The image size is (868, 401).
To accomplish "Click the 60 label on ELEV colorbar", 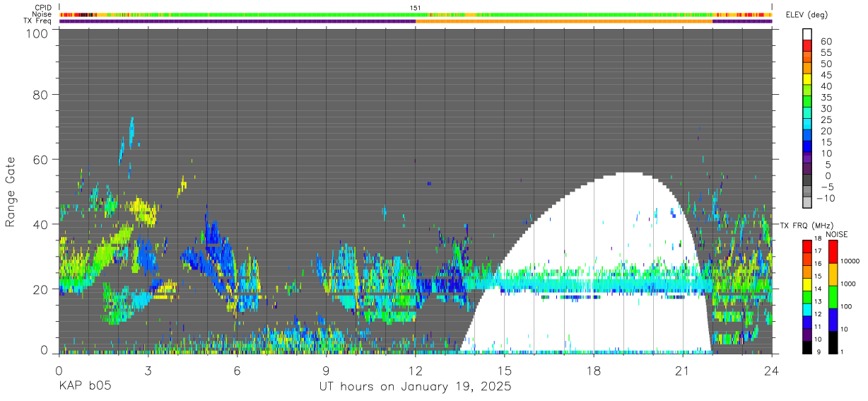I will tap(825, 42).
